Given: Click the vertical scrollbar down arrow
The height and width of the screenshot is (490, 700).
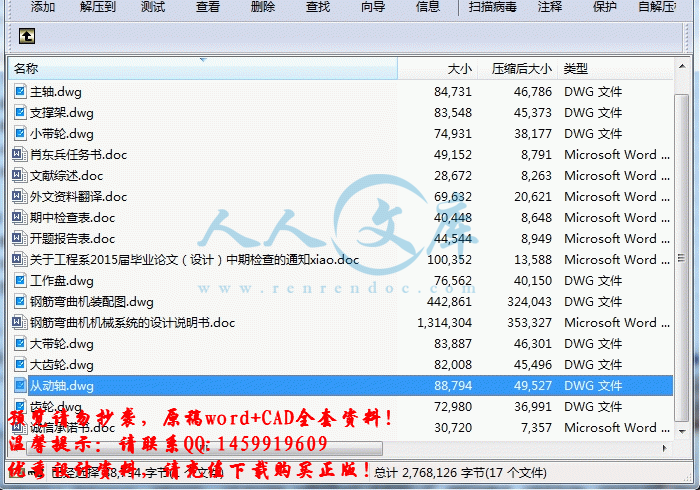Looking at the screenshot, I should (682, 432).
